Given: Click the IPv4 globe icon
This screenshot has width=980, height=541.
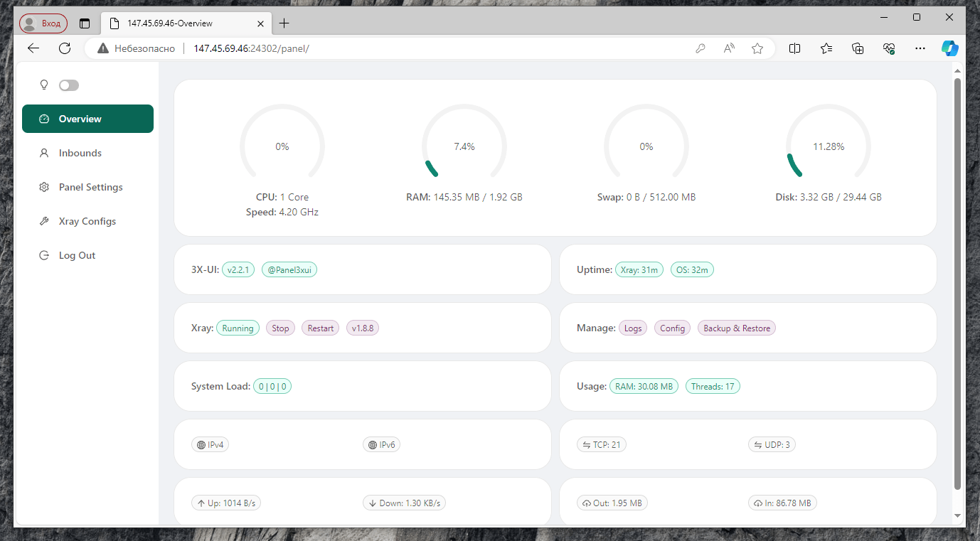Looking at the screenshot, I should 201,444.
